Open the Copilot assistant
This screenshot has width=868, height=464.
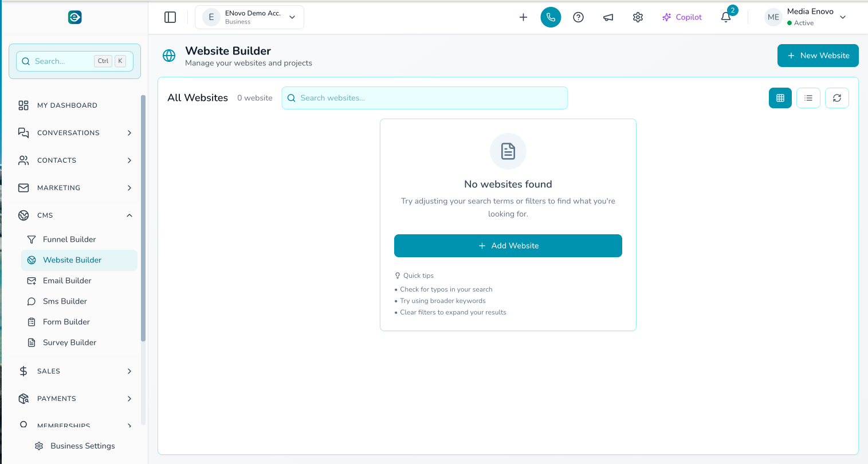[681, 17]
